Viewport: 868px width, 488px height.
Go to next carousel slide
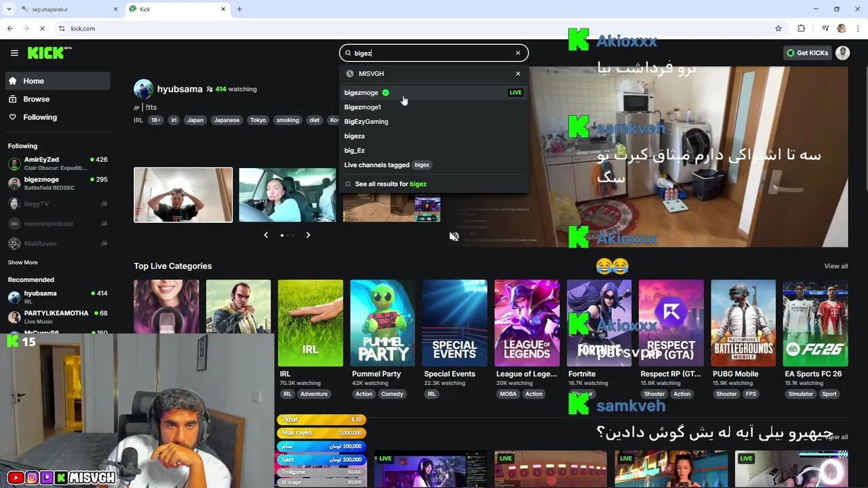[308, 235]
